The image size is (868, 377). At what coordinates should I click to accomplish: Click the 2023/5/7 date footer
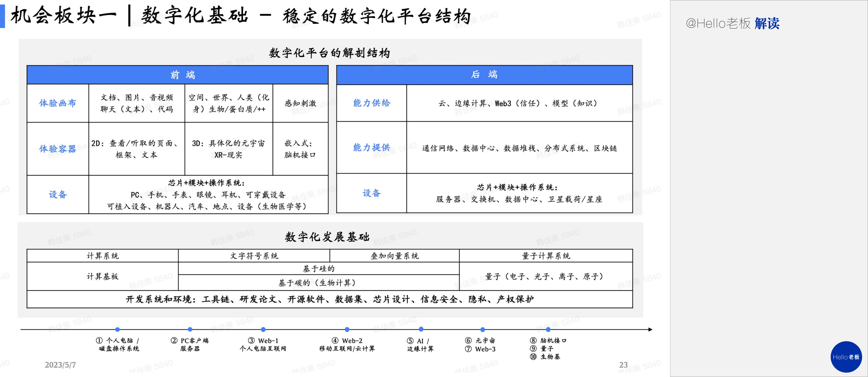(x=60, y=365)
